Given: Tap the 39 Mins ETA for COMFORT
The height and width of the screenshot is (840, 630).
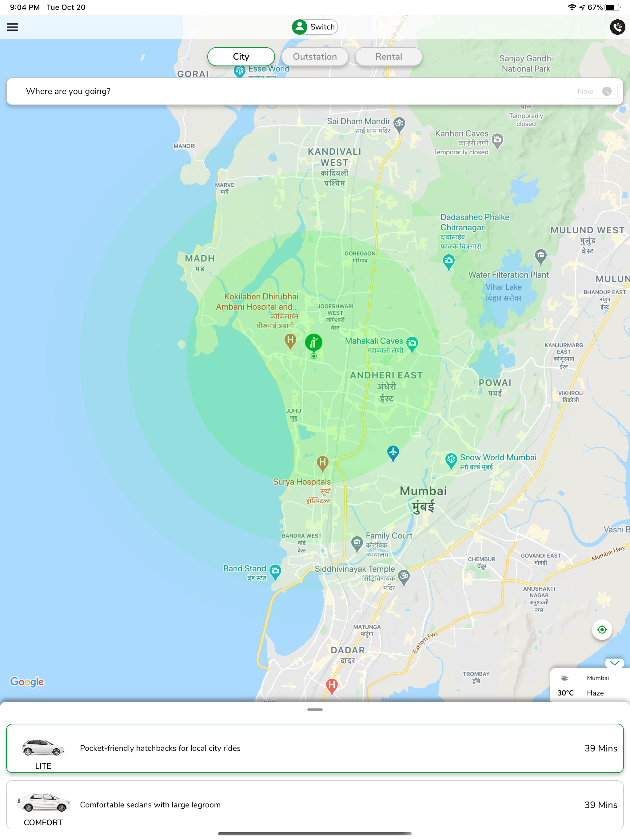Looking at the screenshot, I should (601, 805).
